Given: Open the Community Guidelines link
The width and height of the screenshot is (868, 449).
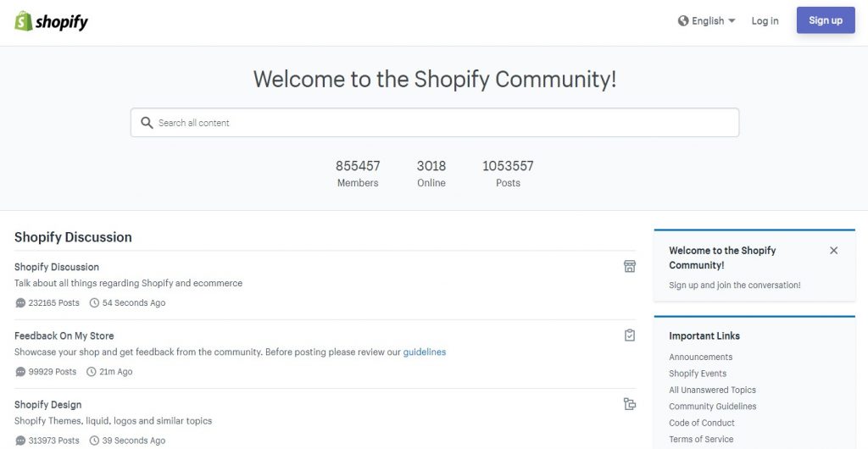Looking at the screenshot, I should pos(712,406).
